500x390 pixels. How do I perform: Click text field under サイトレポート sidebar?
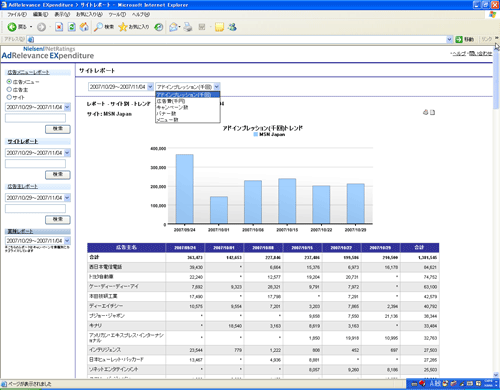tap(35, 164)
